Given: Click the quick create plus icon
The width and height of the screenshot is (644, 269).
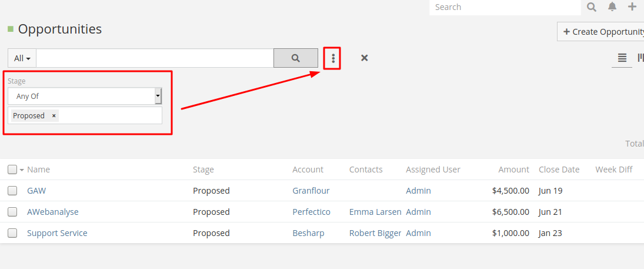Looking at the screenshot, I should [x=632, y=7].
